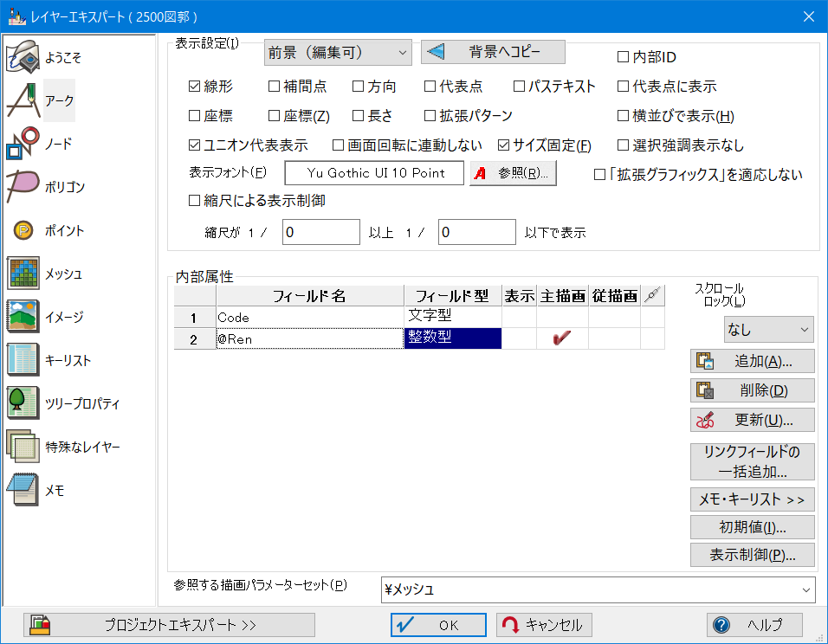Enable the 拡張パターン checkbox
Image resolution: width=828 pixels, height=644 pixels.
pos(430,116)
